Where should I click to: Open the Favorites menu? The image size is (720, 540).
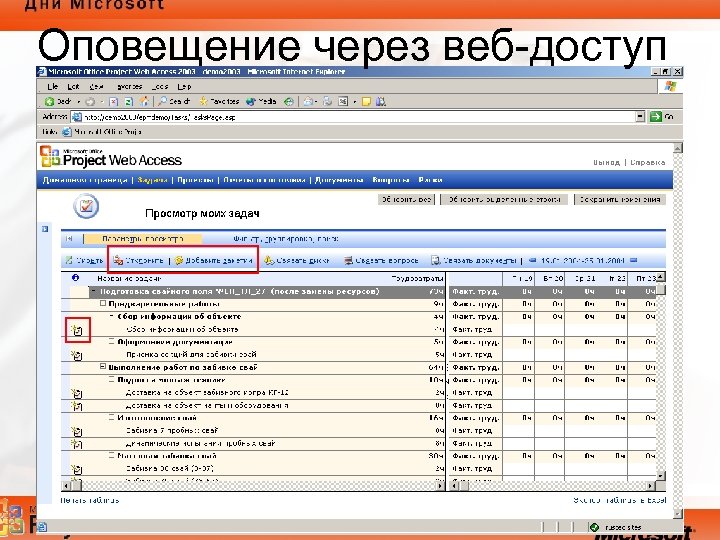tap(129, 86)
